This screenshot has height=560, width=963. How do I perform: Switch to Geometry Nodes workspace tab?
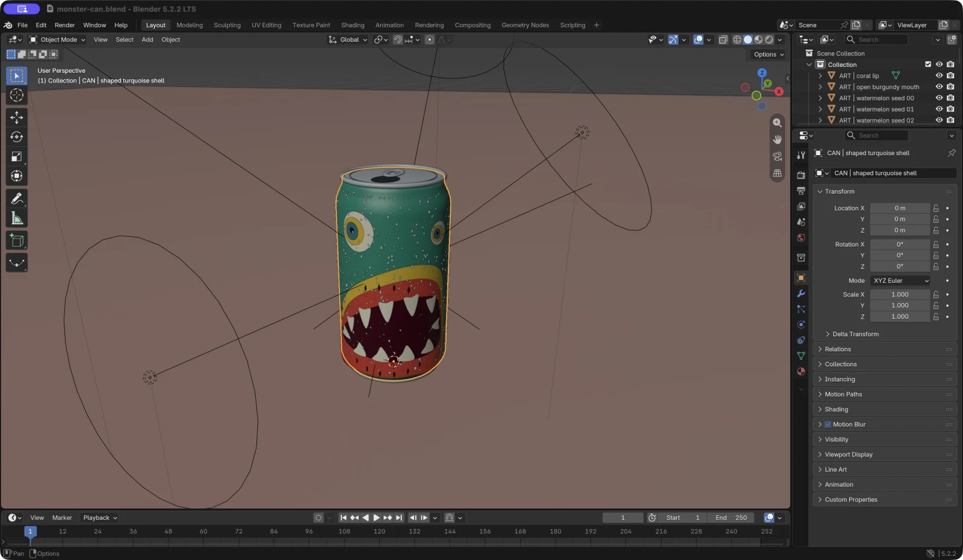coord(525,25)
